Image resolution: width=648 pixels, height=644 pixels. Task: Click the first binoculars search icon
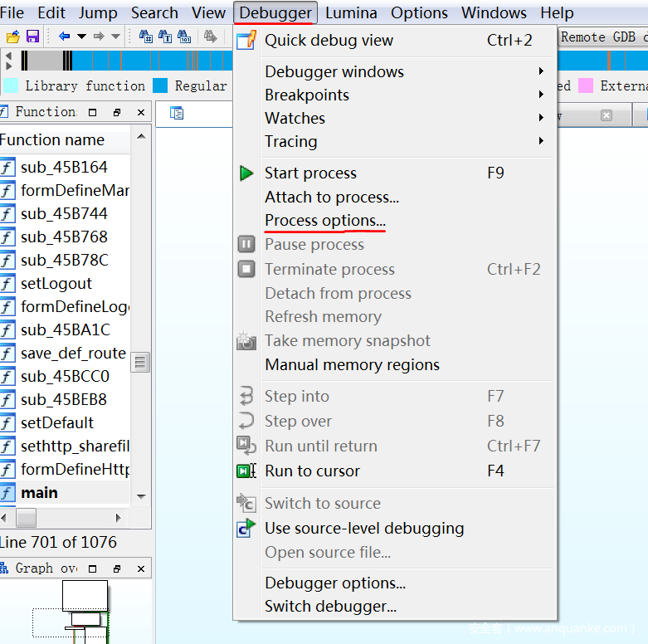pyautogui.click(x=145, y=37)
